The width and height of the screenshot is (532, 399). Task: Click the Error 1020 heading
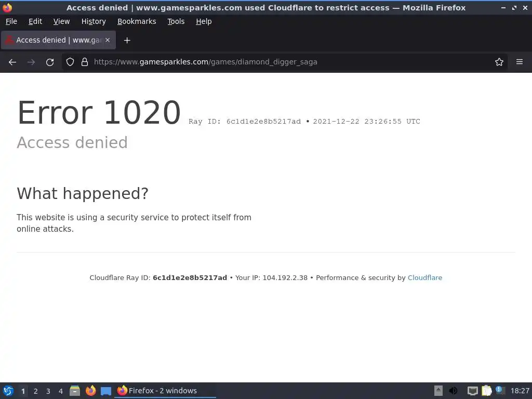(x=99, y=113)
